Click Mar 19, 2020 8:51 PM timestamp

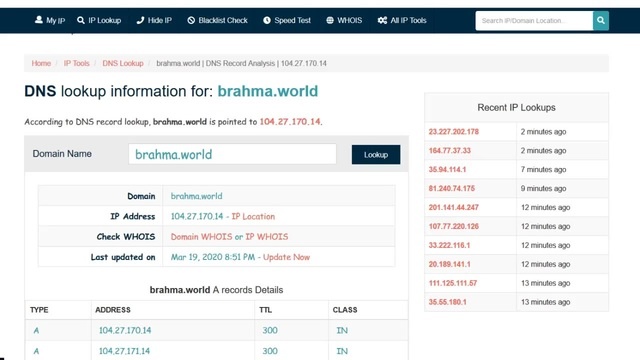[x=213, y=257]
